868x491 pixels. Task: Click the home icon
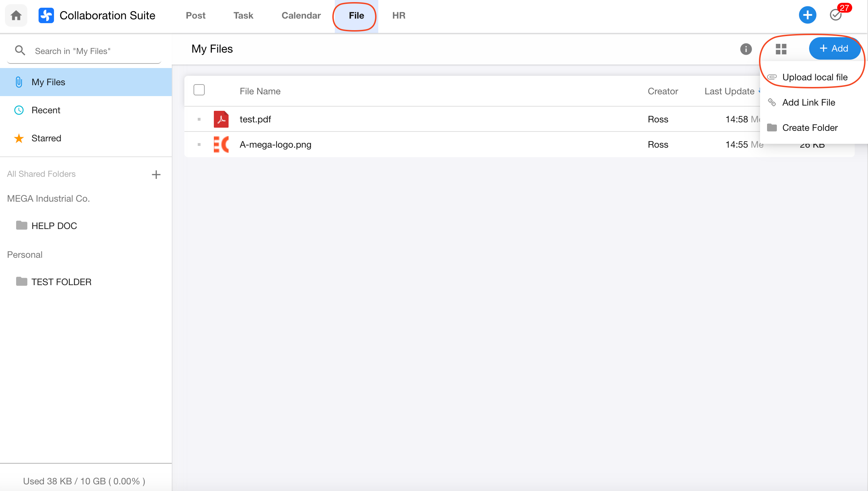point(16,15)
